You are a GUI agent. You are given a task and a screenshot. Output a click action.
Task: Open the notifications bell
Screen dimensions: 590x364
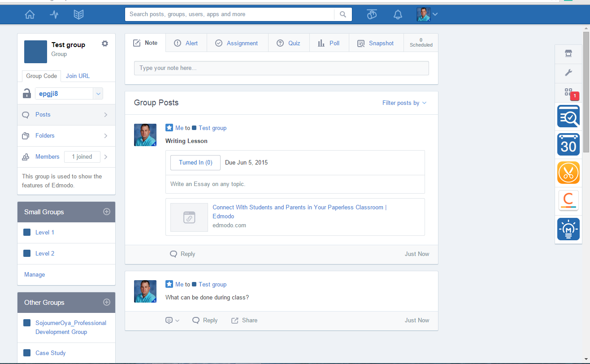point(398,14)
